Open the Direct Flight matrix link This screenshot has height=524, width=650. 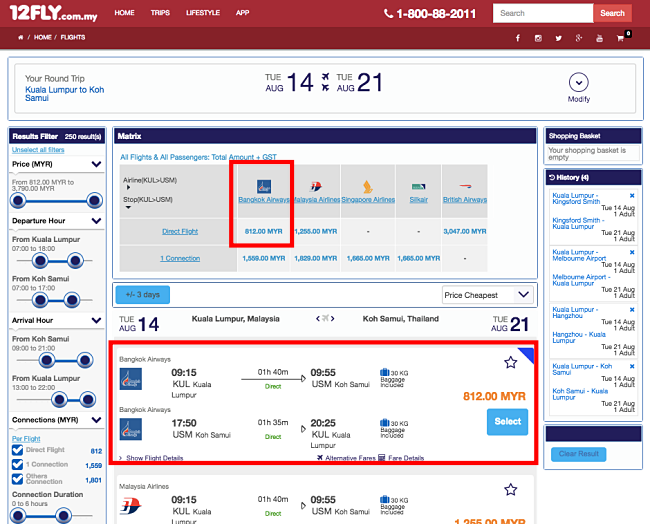pyautogui.click(x=180, y=231)
